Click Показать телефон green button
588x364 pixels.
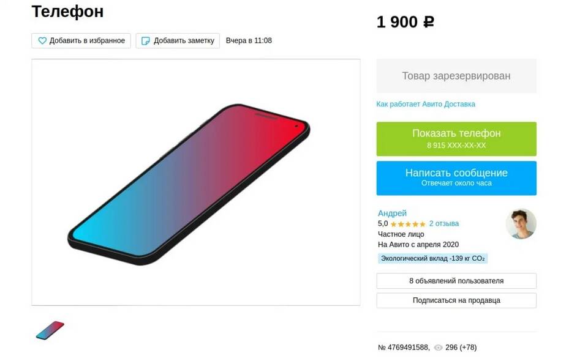pos(456,139)
